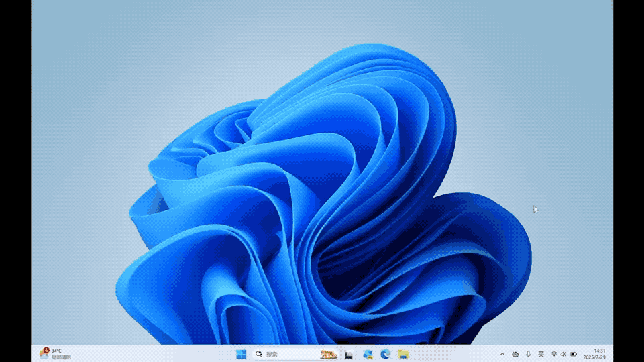Click the speaker volume icon
Screen dimensions: 644x362
tap(563, 354)
